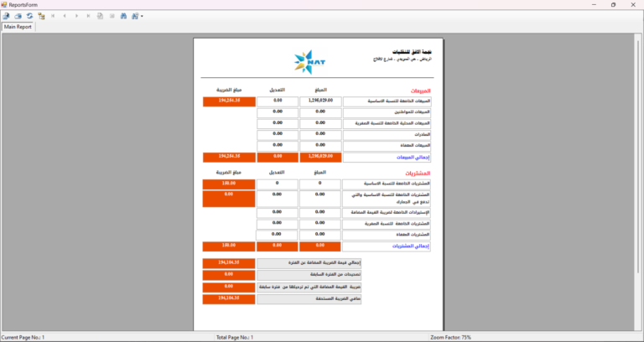
Task: Go to the previous page
Action: point(65,16)
